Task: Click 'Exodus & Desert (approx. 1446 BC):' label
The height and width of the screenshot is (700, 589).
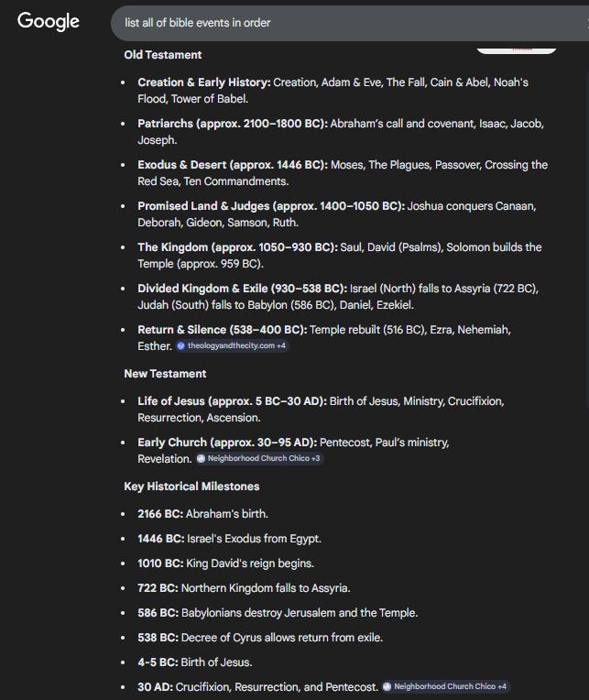Action: (233, 165)
